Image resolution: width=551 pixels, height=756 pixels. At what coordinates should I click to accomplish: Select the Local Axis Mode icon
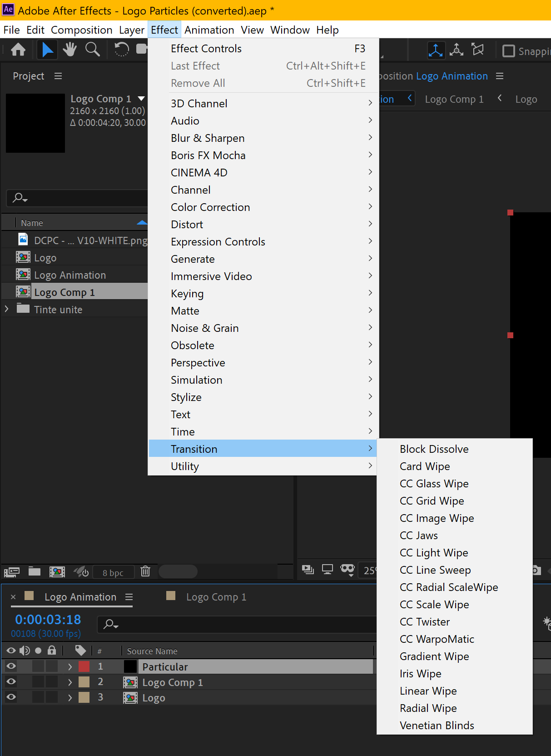pos(435,50)
